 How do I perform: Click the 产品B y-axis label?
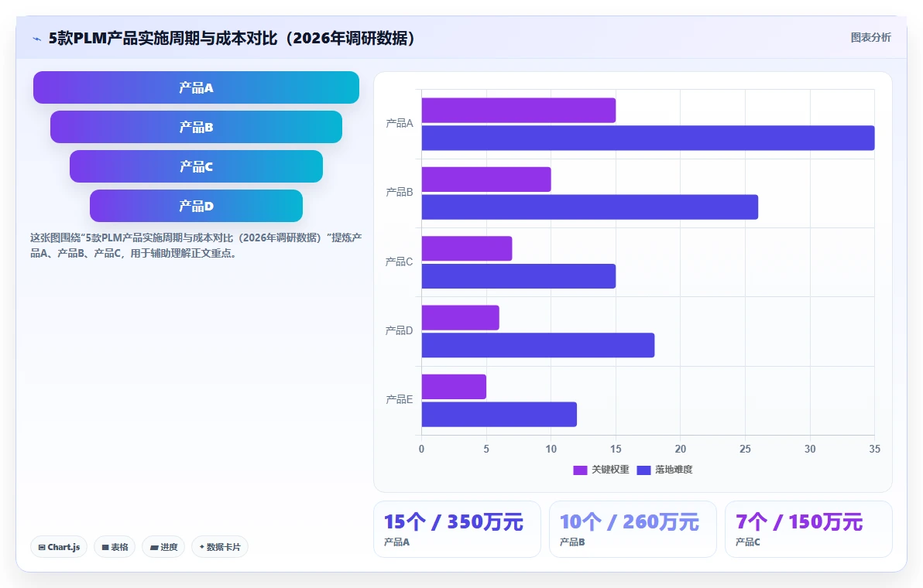pos(399,193)
